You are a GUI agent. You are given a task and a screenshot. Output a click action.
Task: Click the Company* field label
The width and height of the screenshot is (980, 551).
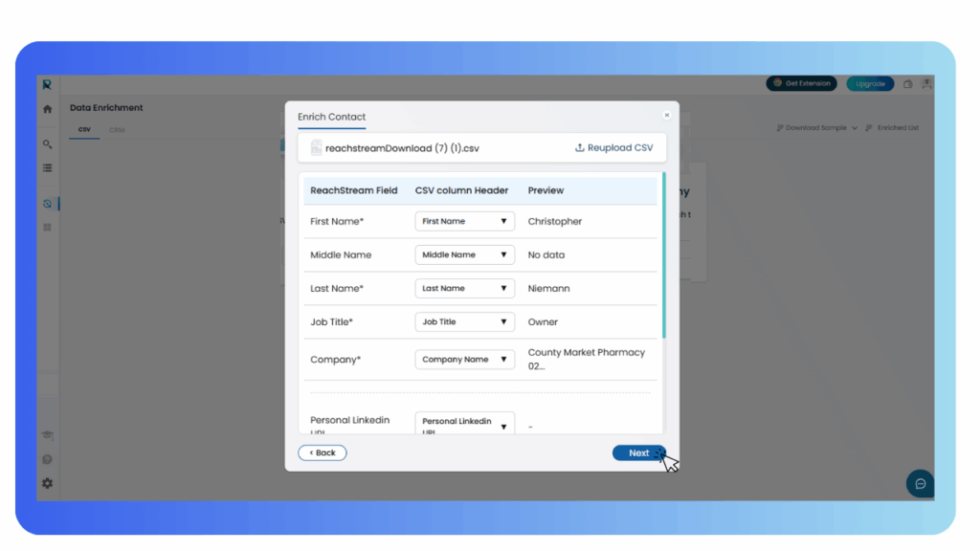[336, 360]
